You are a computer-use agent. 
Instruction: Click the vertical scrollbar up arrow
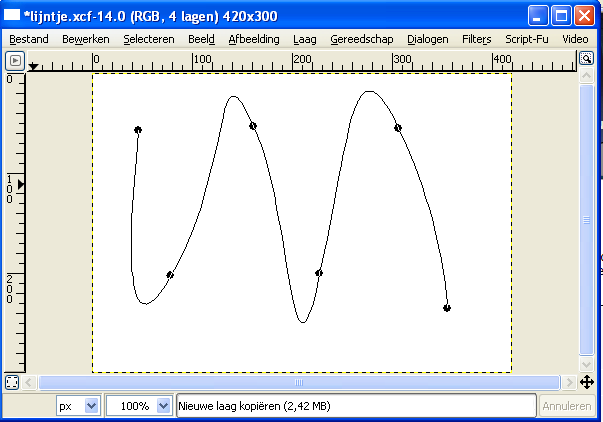(x=586, y=76)
